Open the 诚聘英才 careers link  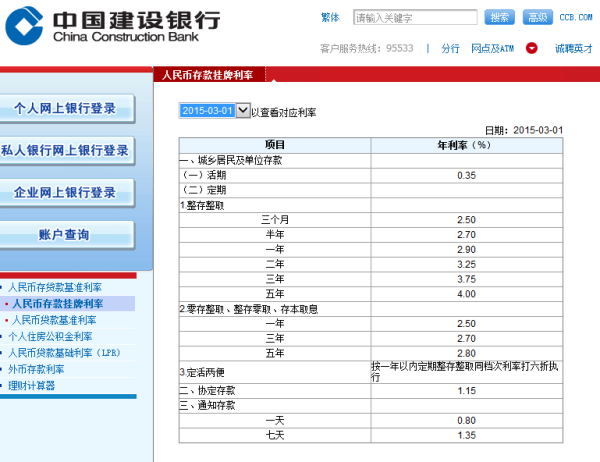[573, 48]
